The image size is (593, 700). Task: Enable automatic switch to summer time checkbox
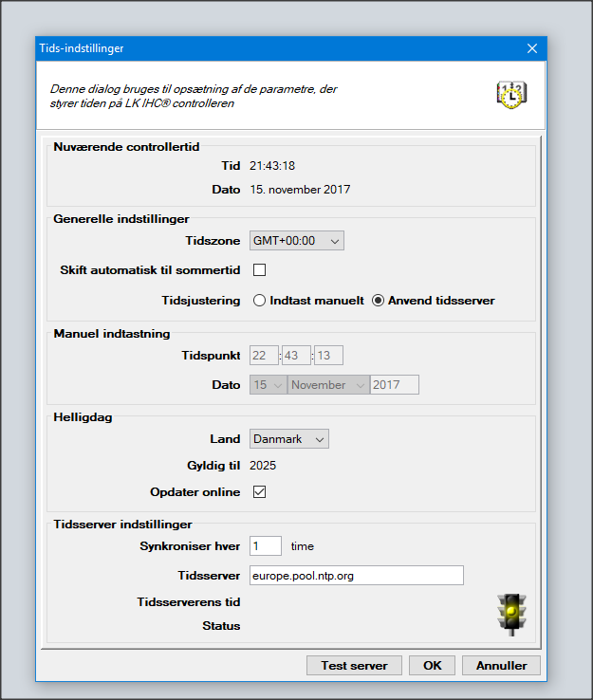click(259, 270)
